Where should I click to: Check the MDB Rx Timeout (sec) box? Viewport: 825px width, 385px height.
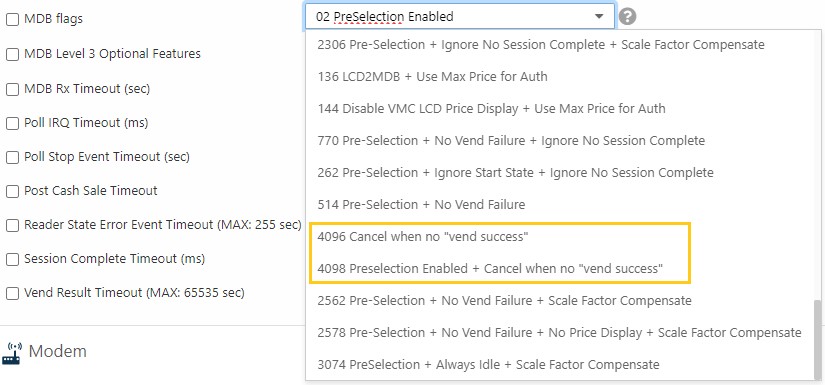[x=12, y=90]
